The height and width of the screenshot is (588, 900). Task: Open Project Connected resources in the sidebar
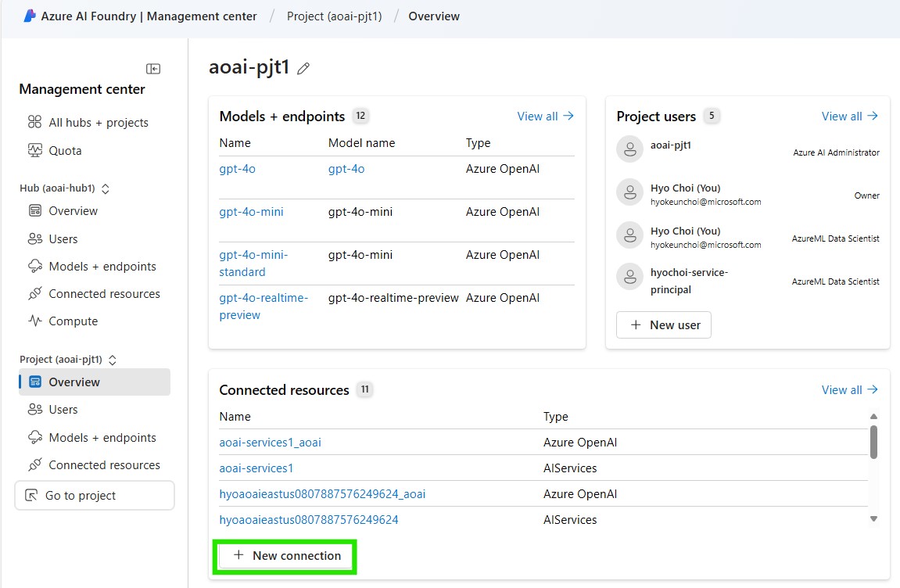pyautogui.click(x=104, y=464)
